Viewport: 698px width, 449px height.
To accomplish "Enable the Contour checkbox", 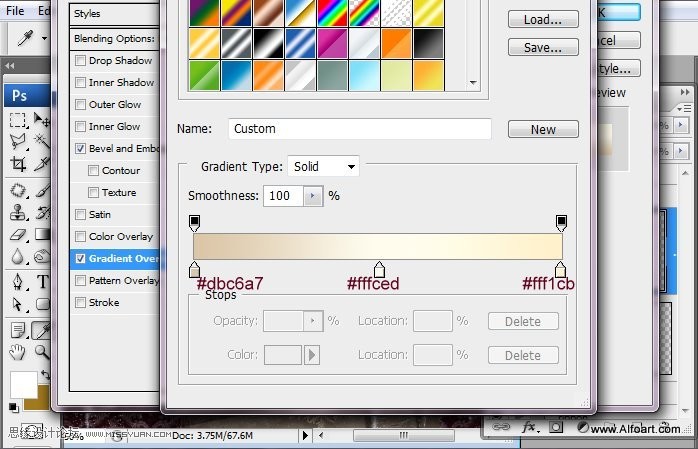I will [93, 170].
